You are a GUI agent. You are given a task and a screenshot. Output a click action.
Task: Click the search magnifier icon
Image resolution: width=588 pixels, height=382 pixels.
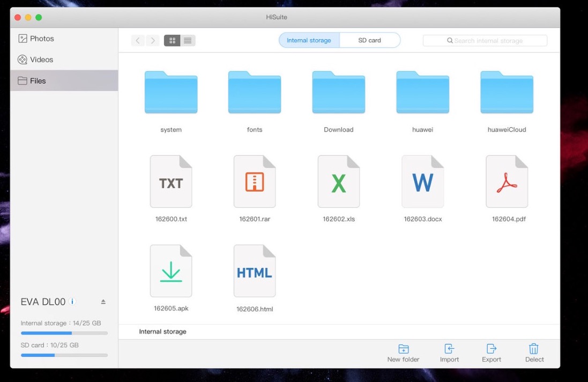tap(450, 41)
